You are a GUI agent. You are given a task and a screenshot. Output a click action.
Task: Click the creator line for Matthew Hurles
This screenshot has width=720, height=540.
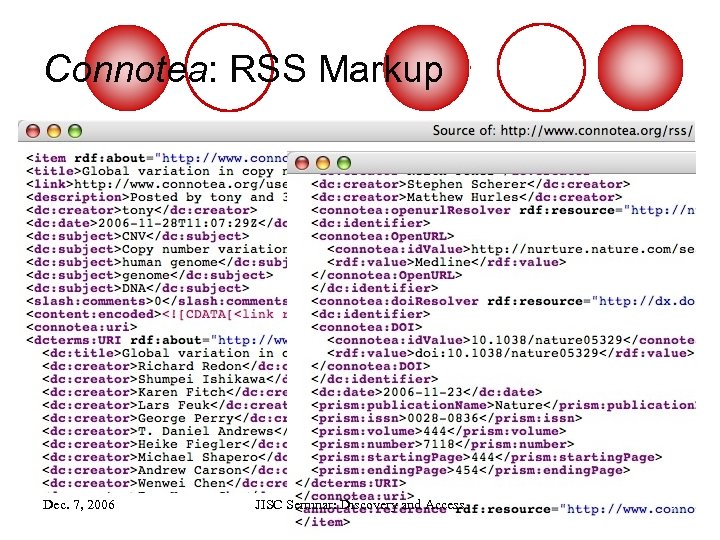(x=467, y=197)
